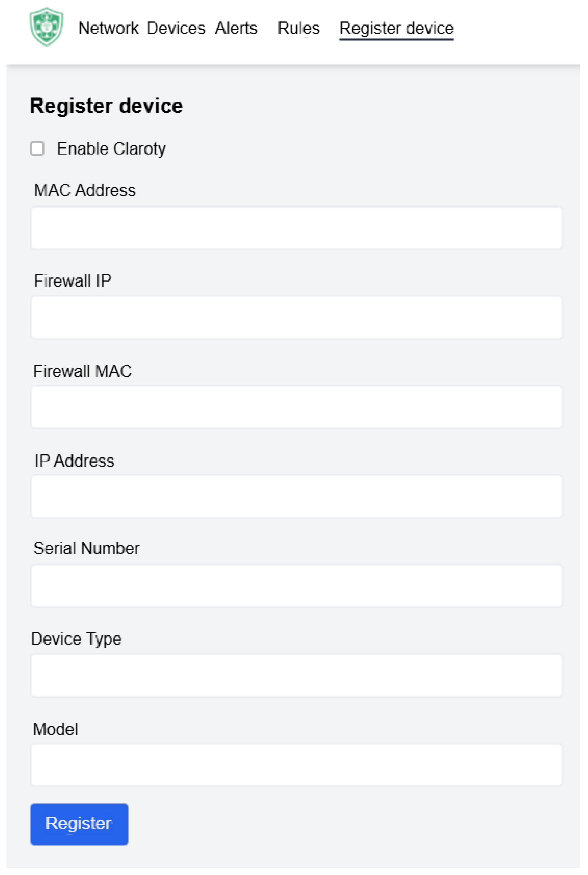Image resolution: width=588 pixels, height=875 pixels.
Task: Select the Firewall MAC text box
Action: (296, 407)
